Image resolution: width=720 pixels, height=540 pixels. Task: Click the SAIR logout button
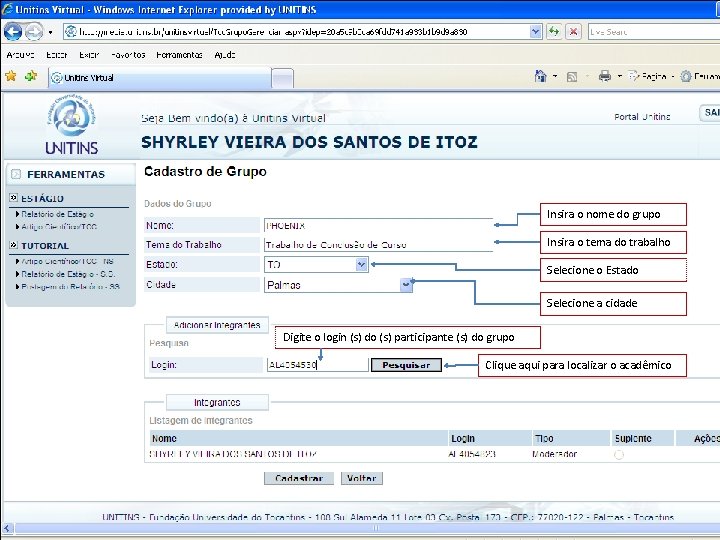[709, 112]
